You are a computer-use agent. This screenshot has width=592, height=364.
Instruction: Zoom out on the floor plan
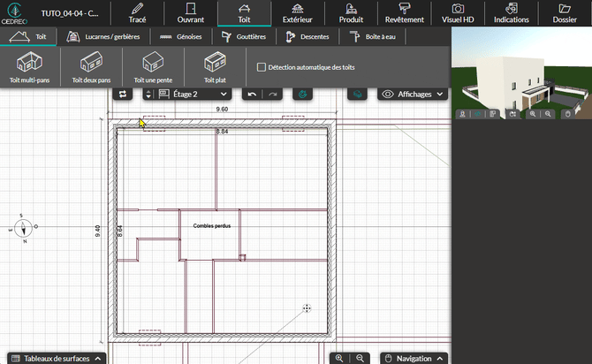(x=360, y=358)
